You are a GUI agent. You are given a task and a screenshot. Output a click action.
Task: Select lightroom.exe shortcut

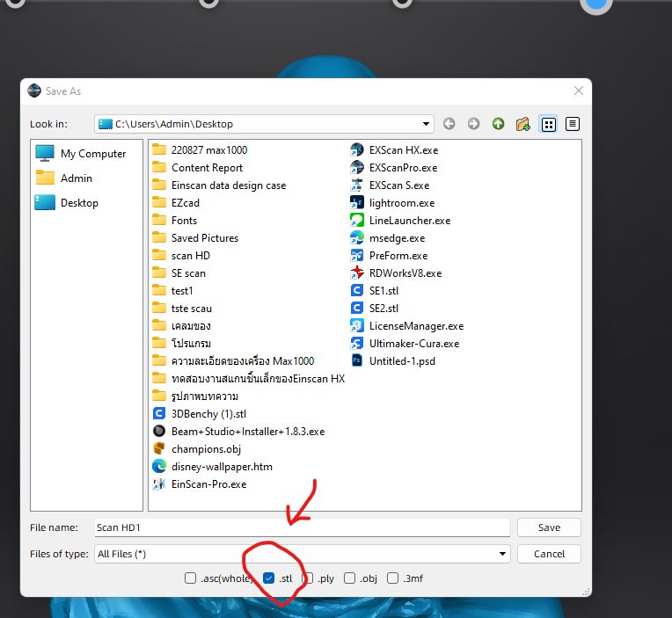point(392,202)
